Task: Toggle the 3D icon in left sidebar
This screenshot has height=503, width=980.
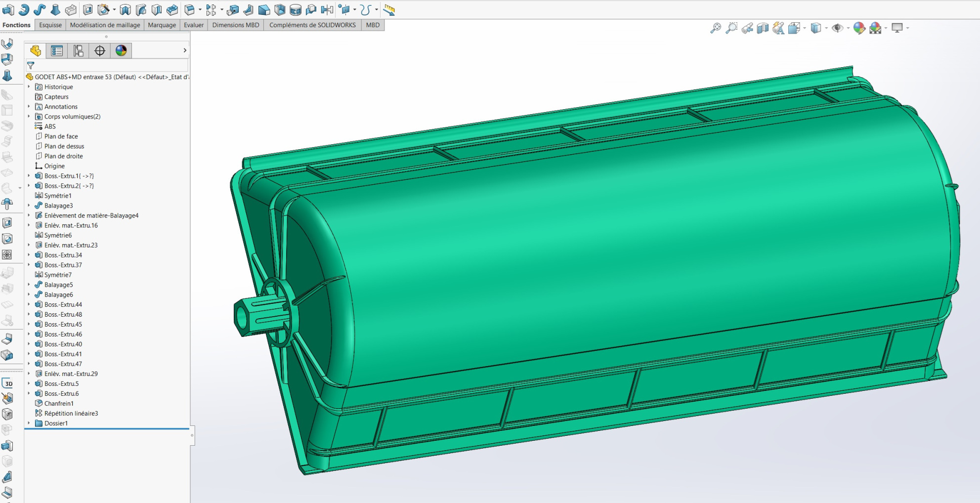Action: 7,383
